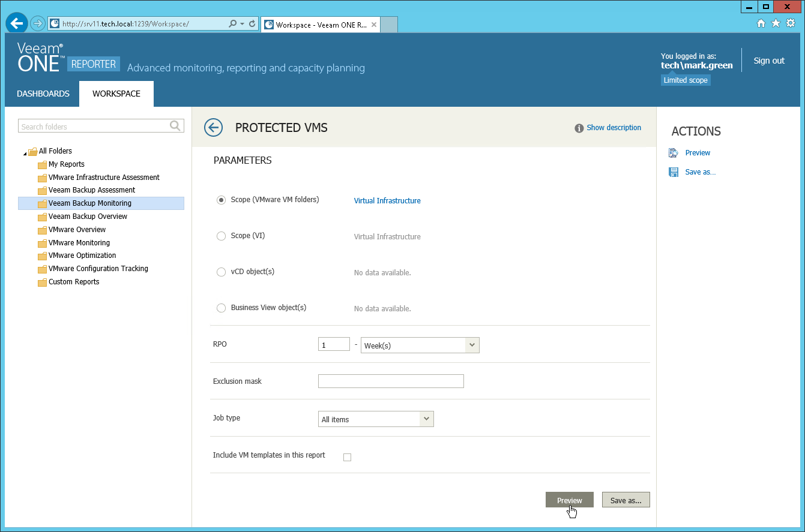Click Save as... link in Actions panel

pos(701,172)
